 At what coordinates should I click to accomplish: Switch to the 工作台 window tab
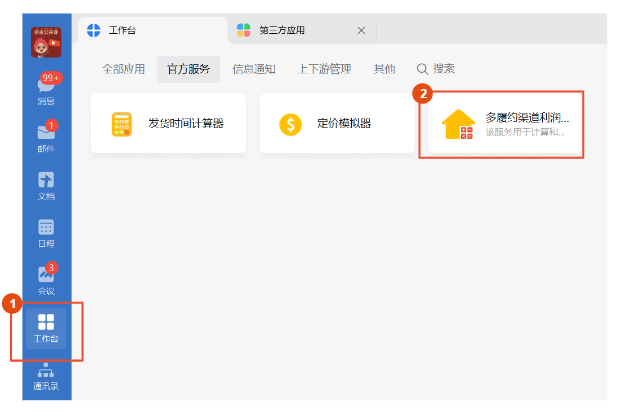(x=150, y=31)
